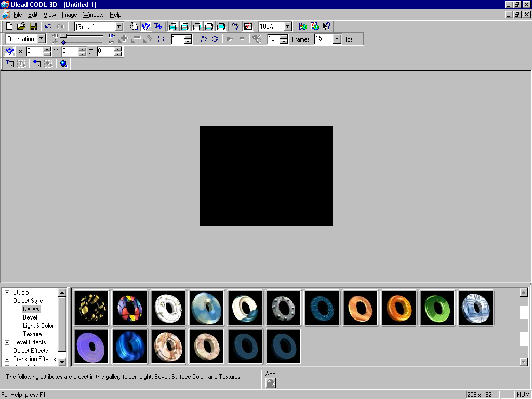This screenshot has height=399, width=532.
Task: Save the project using the floppy disk icon
Action: pyautogui.click(x=33, y=26)
